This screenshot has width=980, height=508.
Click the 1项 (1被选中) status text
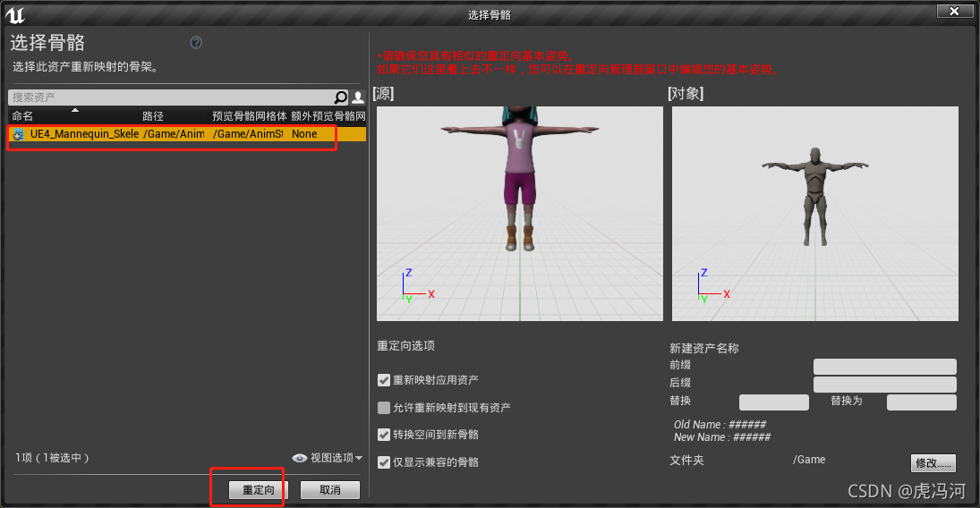tap(52, 458)
